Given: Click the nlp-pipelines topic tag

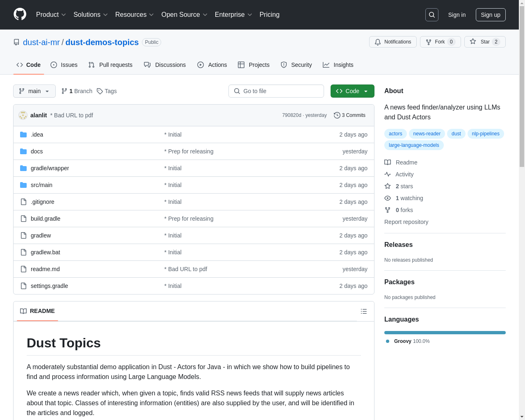Looking at the screenshot, I should click(x=486, y=134).
